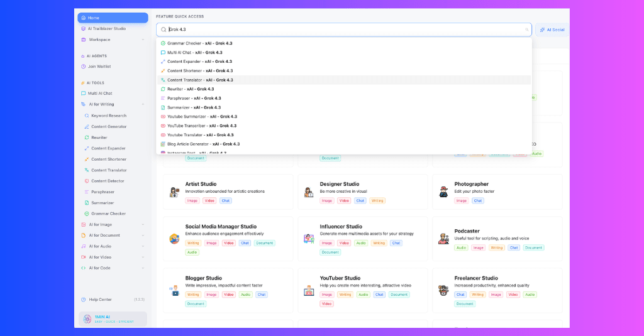Click the Influencer Studio avatar icon
644x336 pixels.
pos(309,239)
